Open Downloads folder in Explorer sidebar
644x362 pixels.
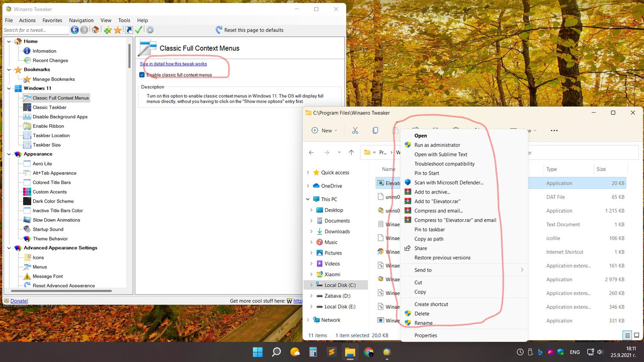click(x=337, y=231)
